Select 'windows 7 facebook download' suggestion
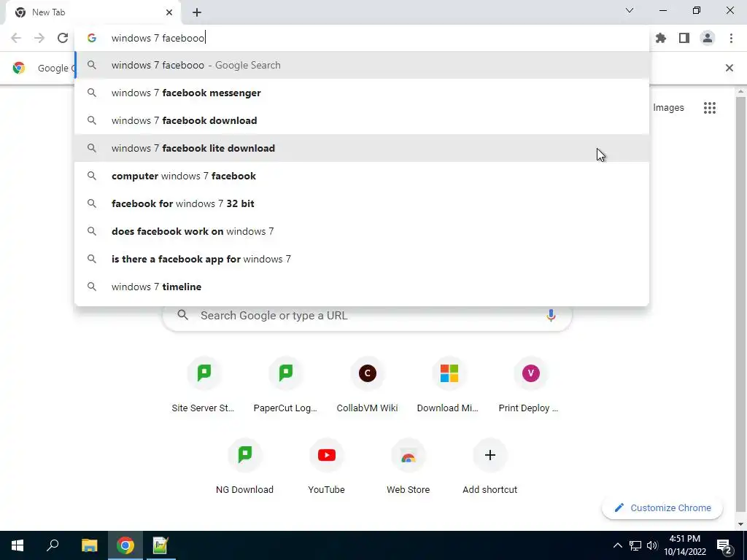747x560 pixels. point(362,120)
